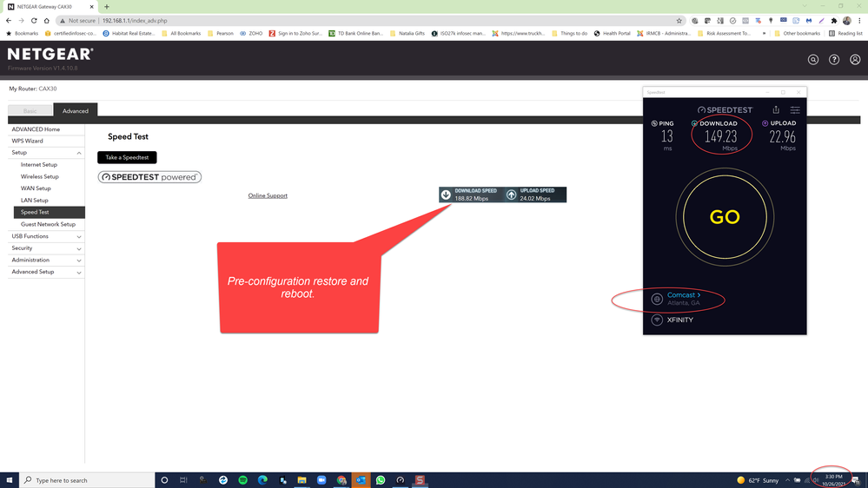
Task: Switch to the Basic tab
Action: pos(30,110)
